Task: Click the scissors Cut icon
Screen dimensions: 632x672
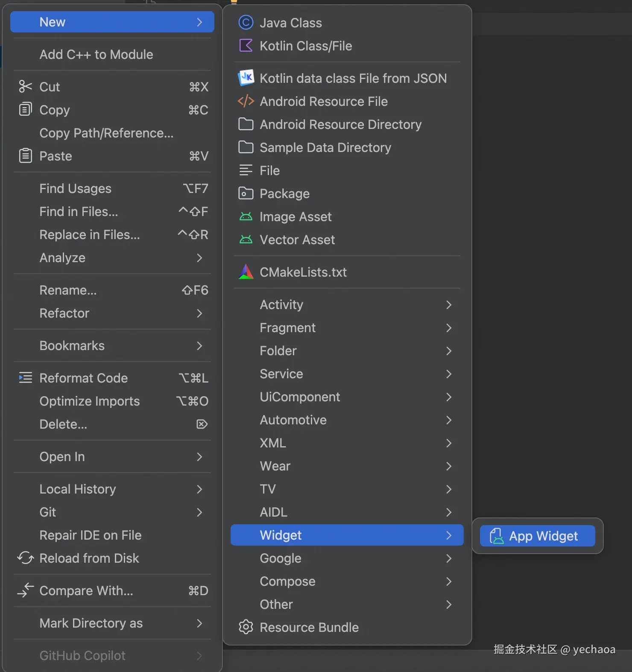Action: [26, 87]
